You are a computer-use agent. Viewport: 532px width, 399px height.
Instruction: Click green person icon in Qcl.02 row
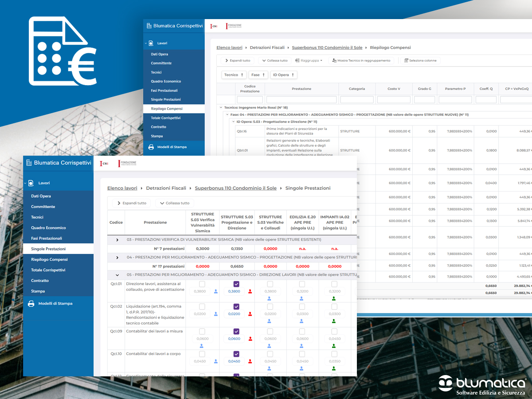(x=334, y=321)
